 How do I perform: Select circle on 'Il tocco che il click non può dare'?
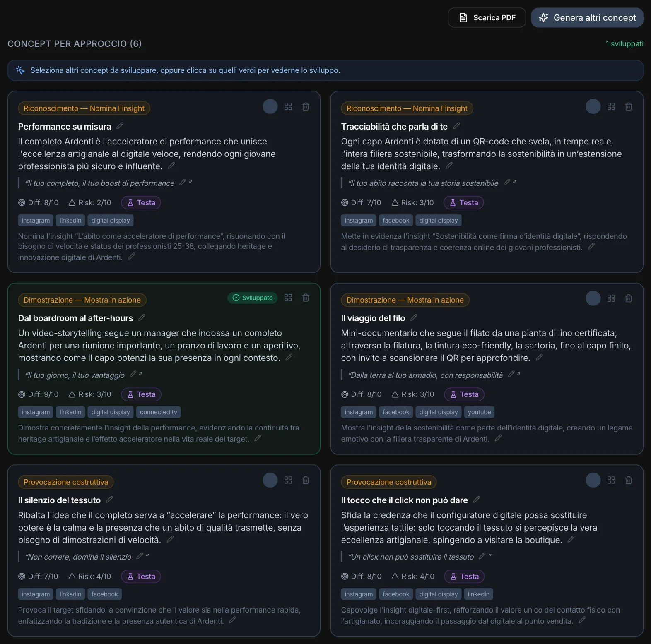pyautogui.click(x=593, y=480)
